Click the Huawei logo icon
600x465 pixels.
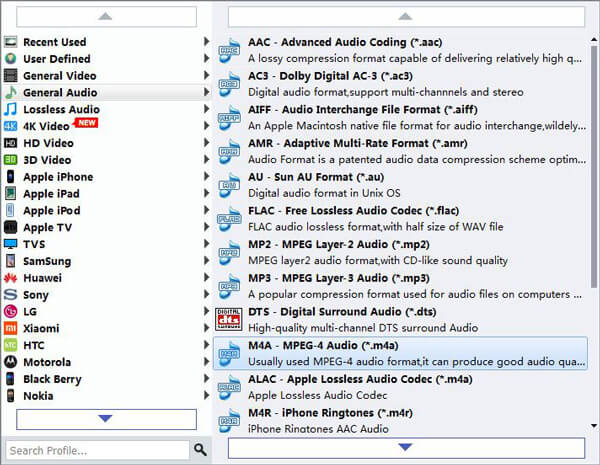pyautogui.click(x=11, y=277)
